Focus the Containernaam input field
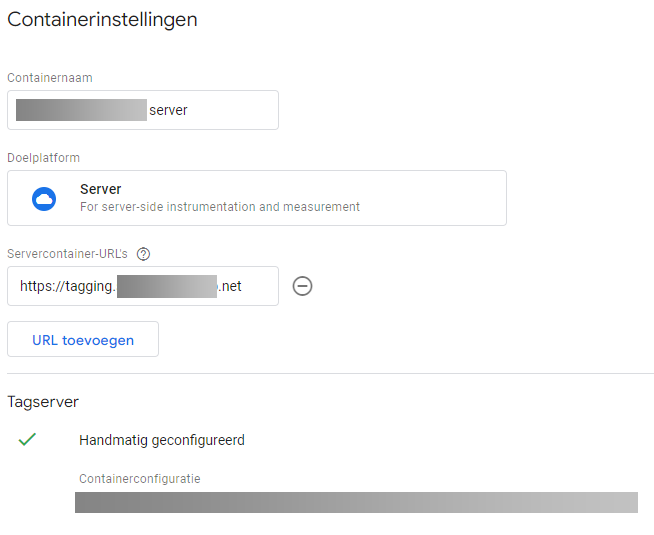 pos(143,110)
